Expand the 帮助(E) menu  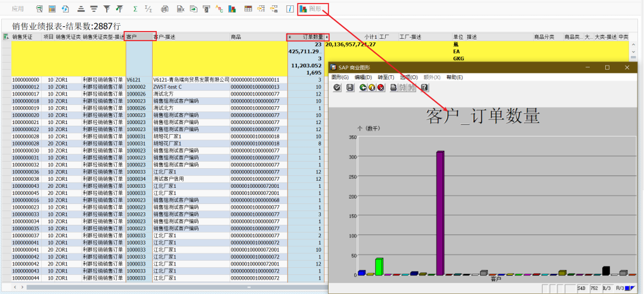[x=454, y=77]
